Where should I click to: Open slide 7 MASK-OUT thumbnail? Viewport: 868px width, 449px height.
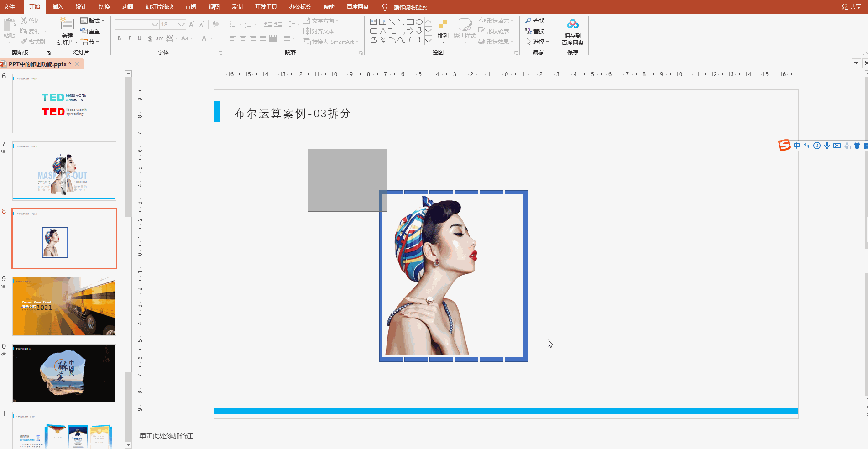64,171
